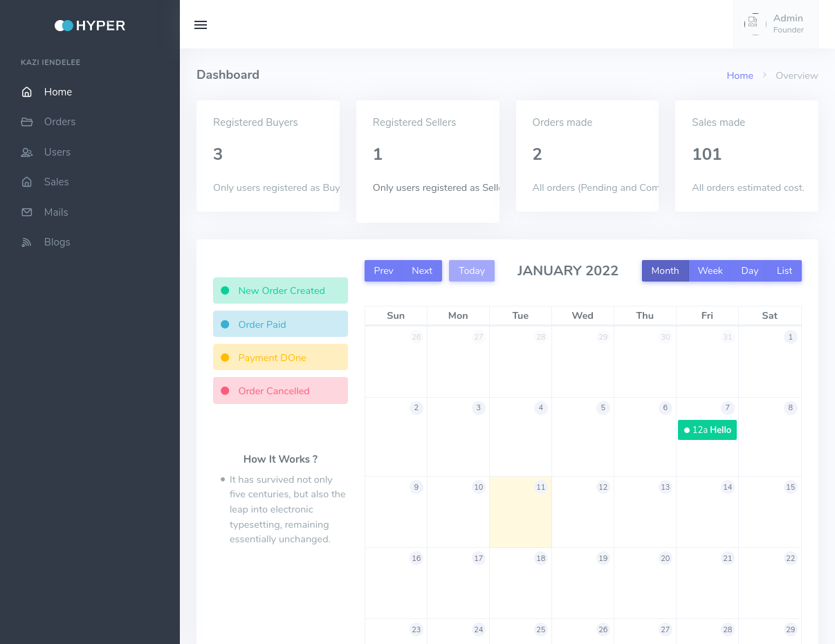The width and height of the screenshot is (835, 644).
Task: Jump to Today on calendar
Action: (x=472, y=270)
